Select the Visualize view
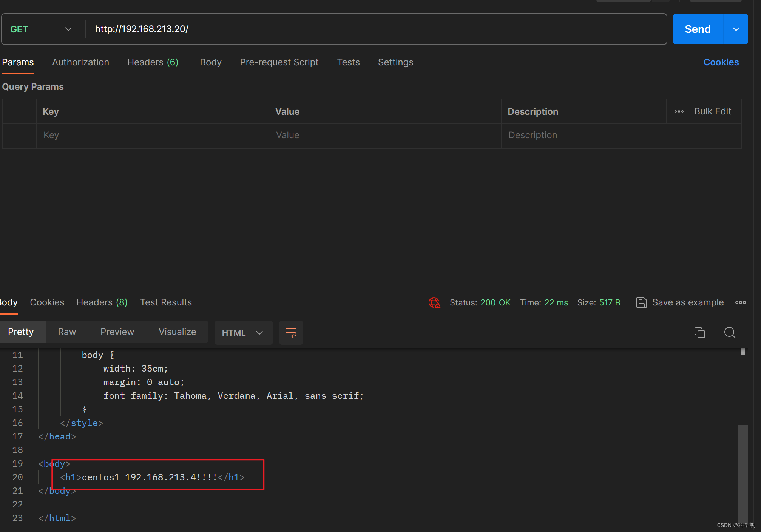761x532 pixels. point(177,332)
